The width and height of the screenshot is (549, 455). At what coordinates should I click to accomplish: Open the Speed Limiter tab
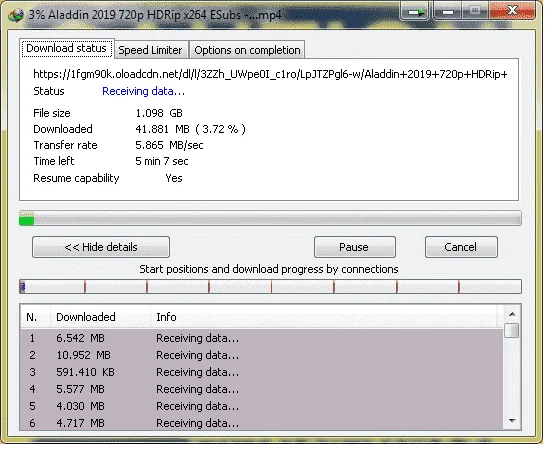tap(151, 50)
